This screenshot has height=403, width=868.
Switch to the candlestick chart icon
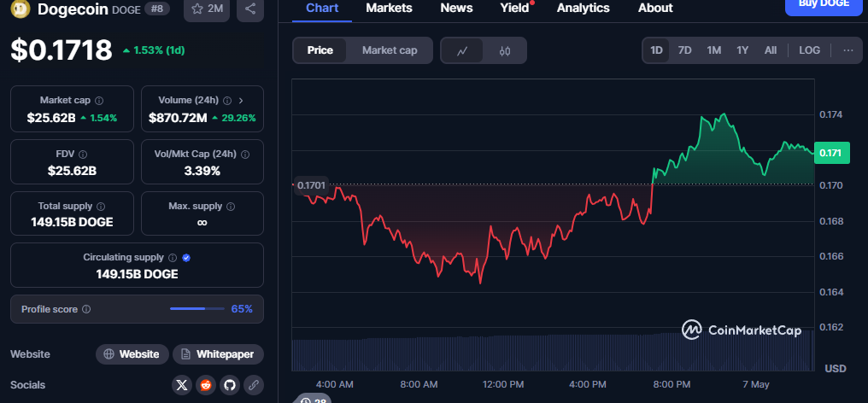pyautogui.click(x=504, y=50)
